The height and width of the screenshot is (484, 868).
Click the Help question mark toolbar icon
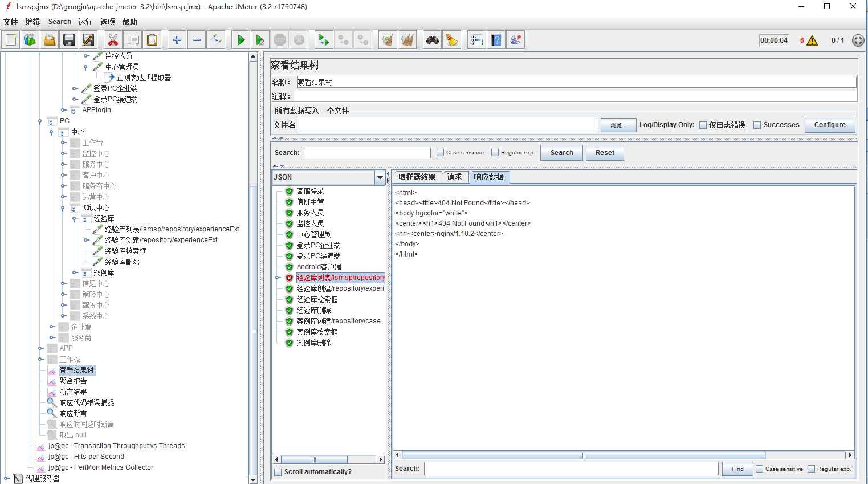[x=496, y=40]
